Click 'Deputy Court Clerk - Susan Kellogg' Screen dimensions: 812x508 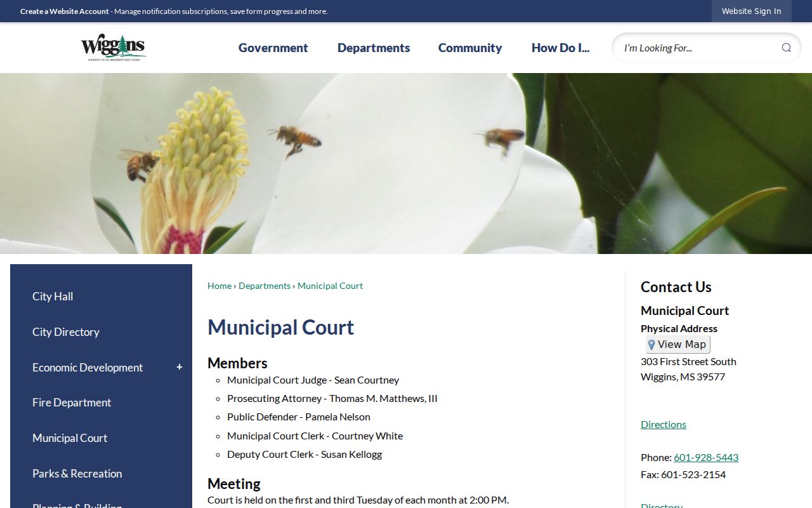pos(304,454)
